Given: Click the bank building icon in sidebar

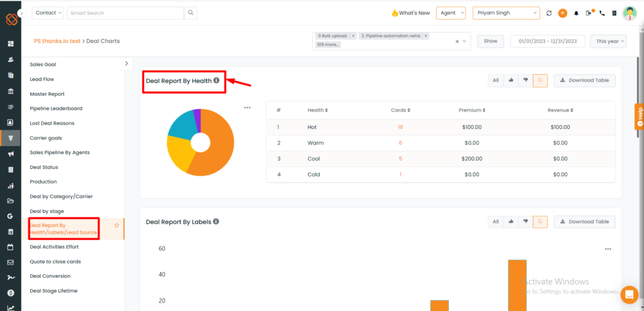Looking at the screenshot, I should click(11, 91).
